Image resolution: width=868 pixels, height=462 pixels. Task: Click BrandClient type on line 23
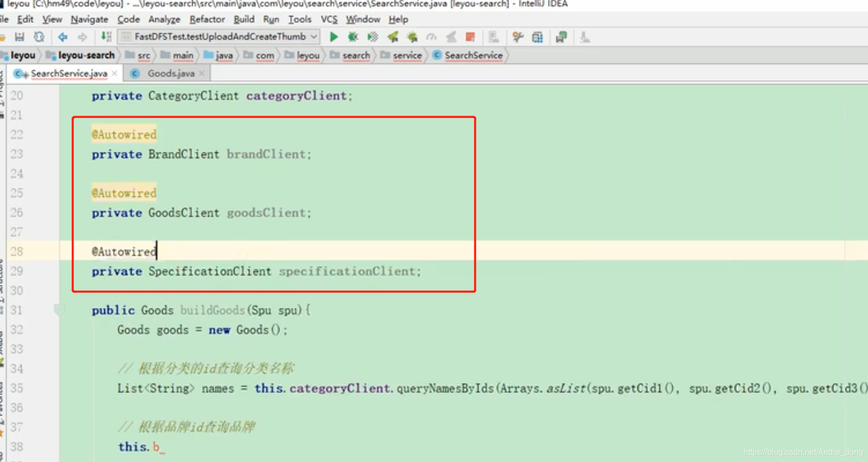(x=184, y=155)
